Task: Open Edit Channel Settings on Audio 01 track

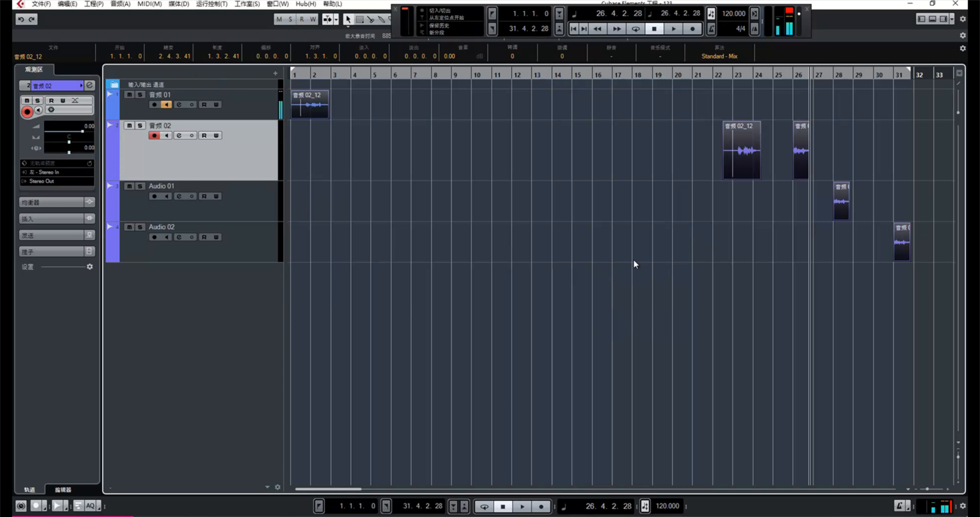Action: tap(179, 196)
